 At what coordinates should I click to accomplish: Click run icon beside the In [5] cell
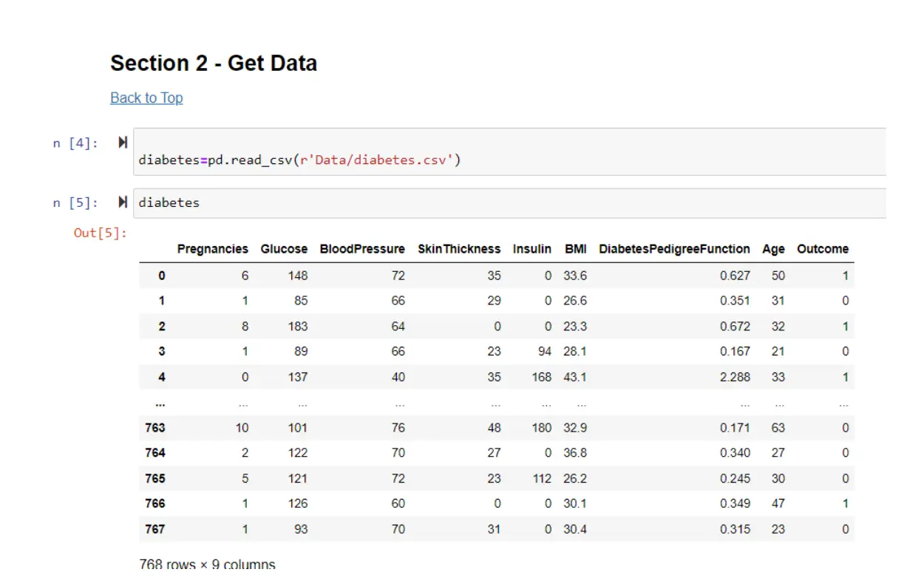[x=123, y=202]
